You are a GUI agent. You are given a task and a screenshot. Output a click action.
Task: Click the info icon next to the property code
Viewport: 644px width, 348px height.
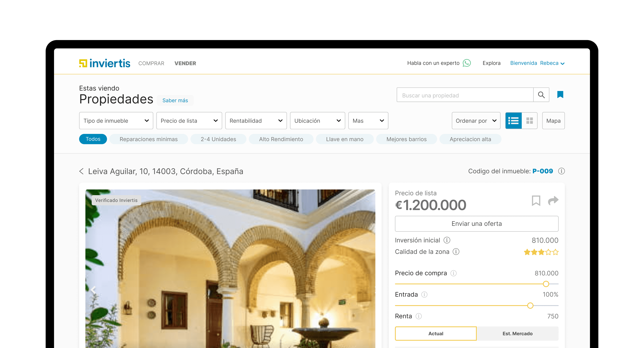[561, 171]
